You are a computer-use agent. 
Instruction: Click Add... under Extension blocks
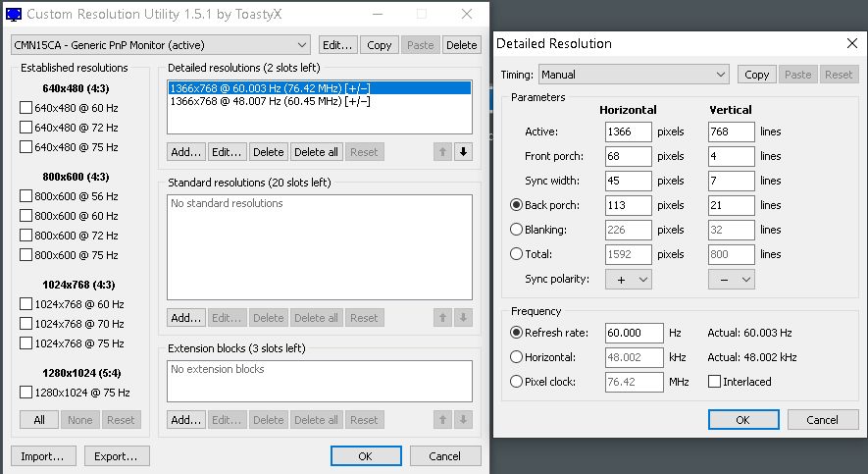(185, 420)
